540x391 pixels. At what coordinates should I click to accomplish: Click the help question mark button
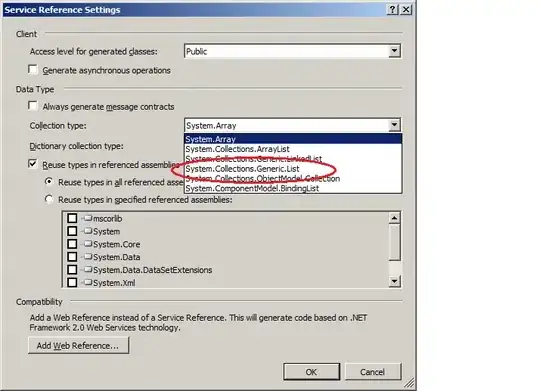click(393, 10)
